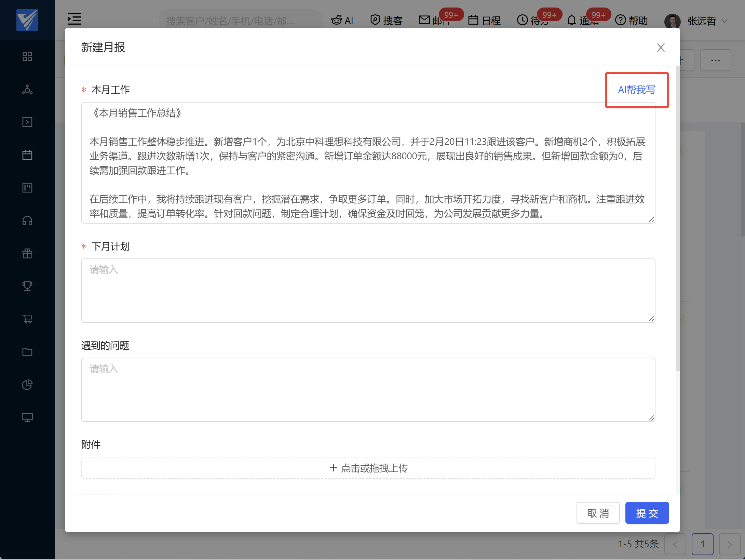Click into the 遇到的问题 text area

368,390
